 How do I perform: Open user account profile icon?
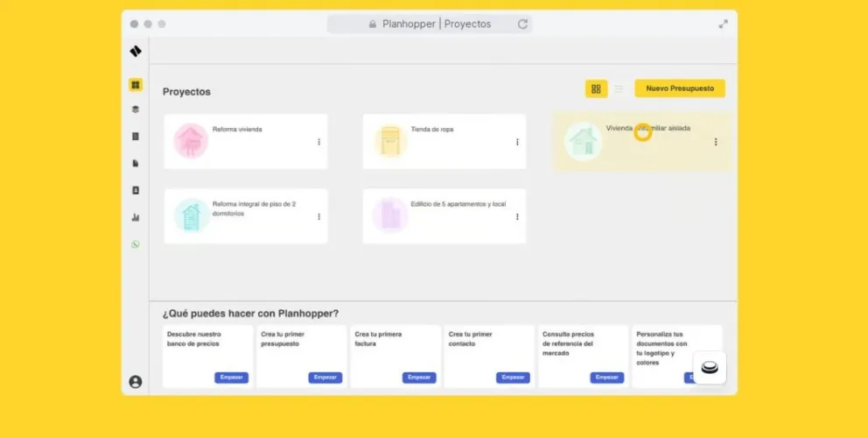coord(136,382)
